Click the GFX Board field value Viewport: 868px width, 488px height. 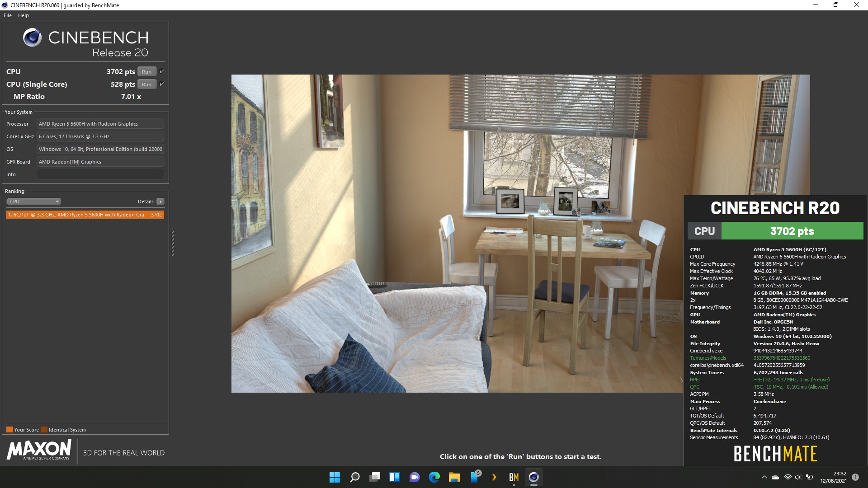100,162
